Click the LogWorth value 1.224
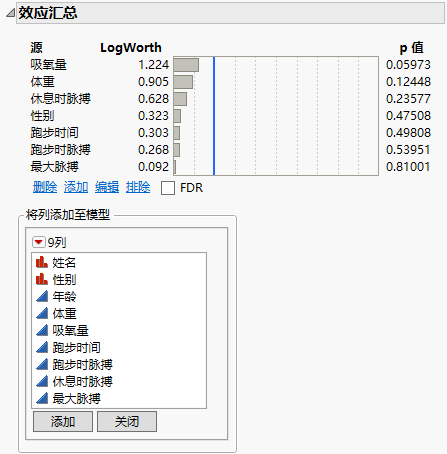The image size is (447, 454). click(154, 65)
